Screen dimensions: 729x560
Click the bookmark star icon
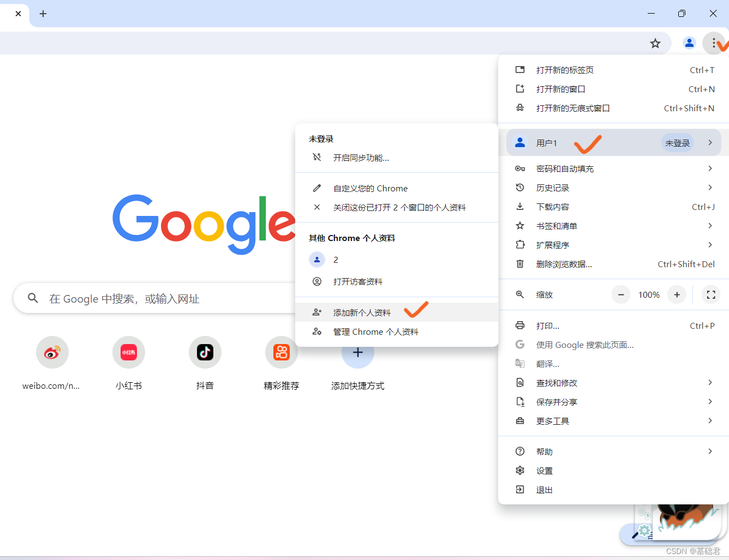(x=655, y=43)
